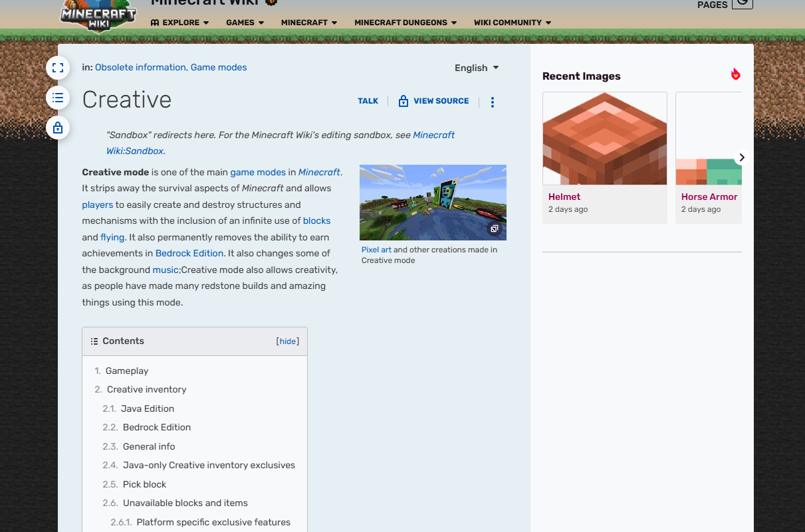Open Obsolete information category link
This screenshot has height=532, width=805.
tap(140, 67)
